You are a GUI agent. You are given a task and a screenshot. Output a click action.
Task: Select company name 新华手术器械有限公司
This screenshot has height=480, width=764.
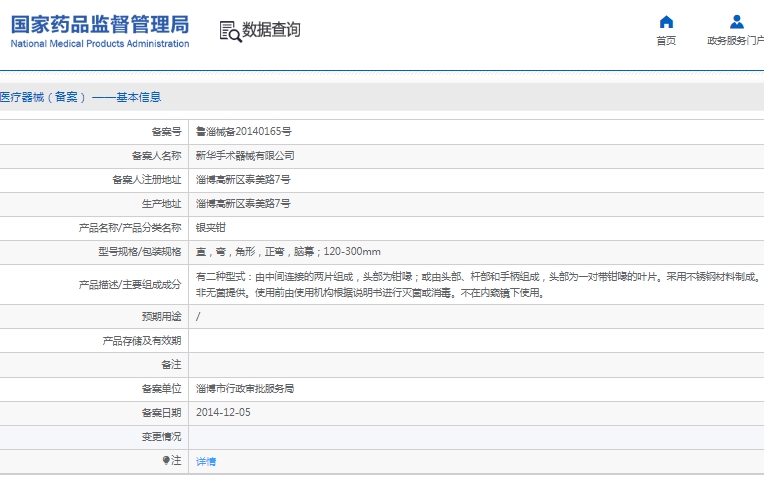245,155
